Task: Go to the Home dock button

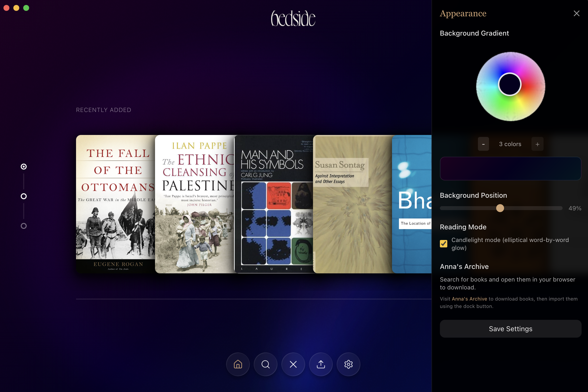Action: [238, 364]
